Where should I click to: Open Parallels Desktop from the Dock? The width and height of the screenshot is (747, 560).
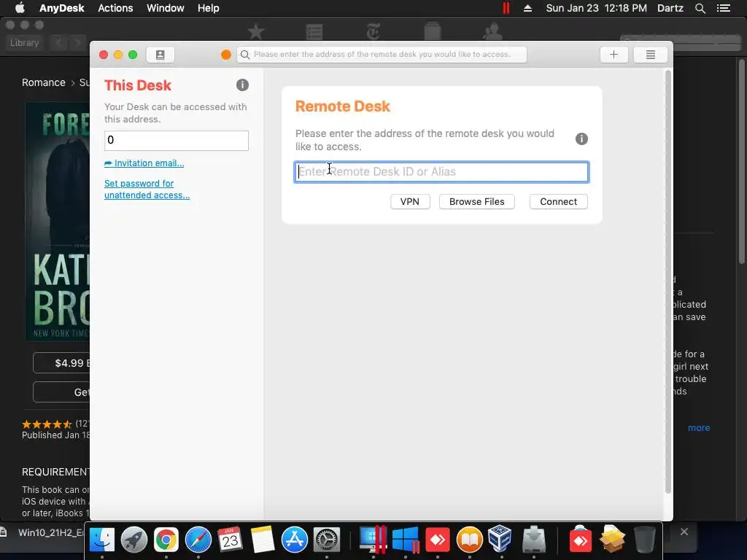pos(373,540)
